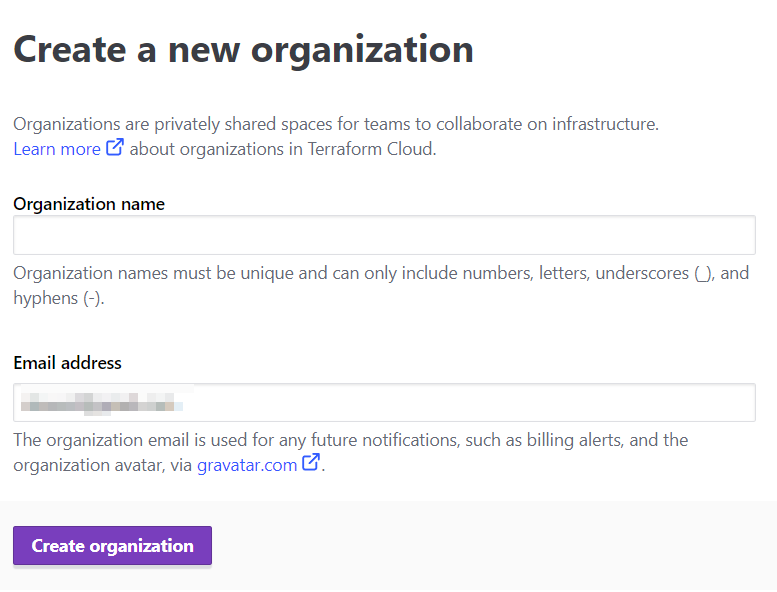This screenshot has width=777, height=592.
Task: Click the 'about organizations in Terraform Cloud' text
Action: [x=283, y=149]
